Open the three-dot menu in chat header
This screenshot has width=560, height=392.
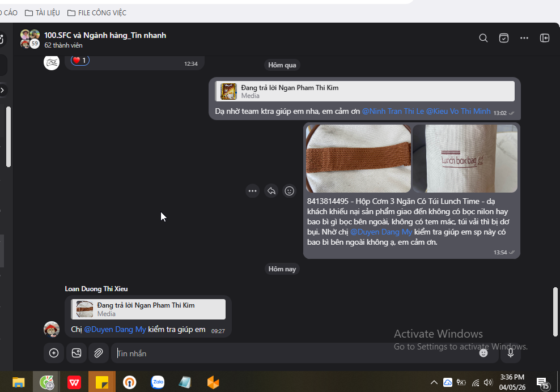coord(524,38)
